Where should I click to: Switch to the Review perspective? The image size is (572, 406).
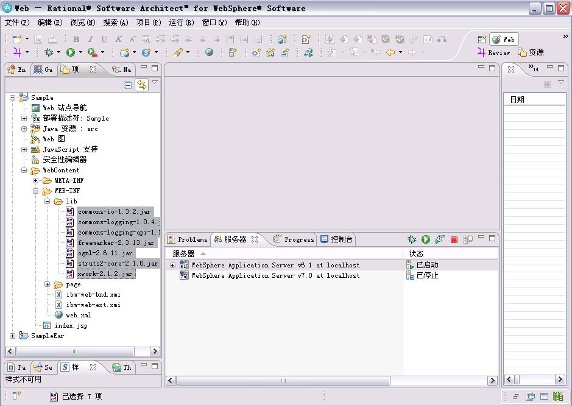tap(494, 53)
